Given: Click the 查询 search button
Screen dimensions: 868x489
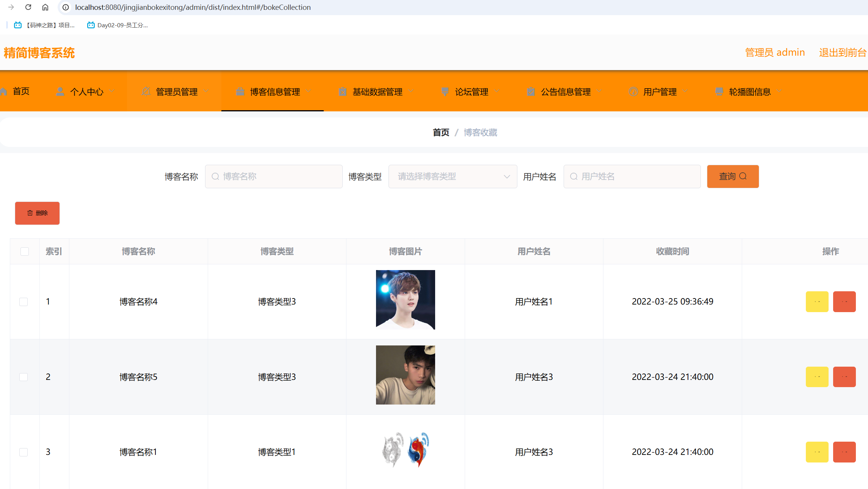Looking at the screenshot, I should 733,177.
